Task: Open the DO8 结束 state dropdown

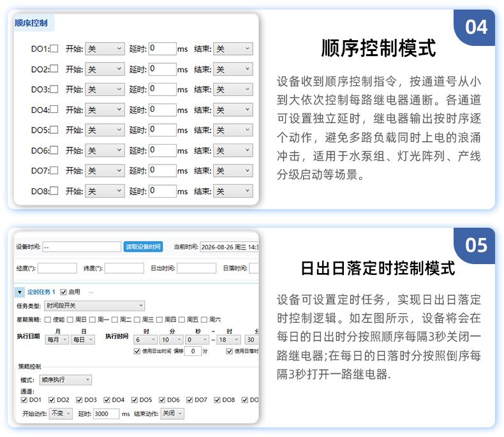Action: coord(233,191)
